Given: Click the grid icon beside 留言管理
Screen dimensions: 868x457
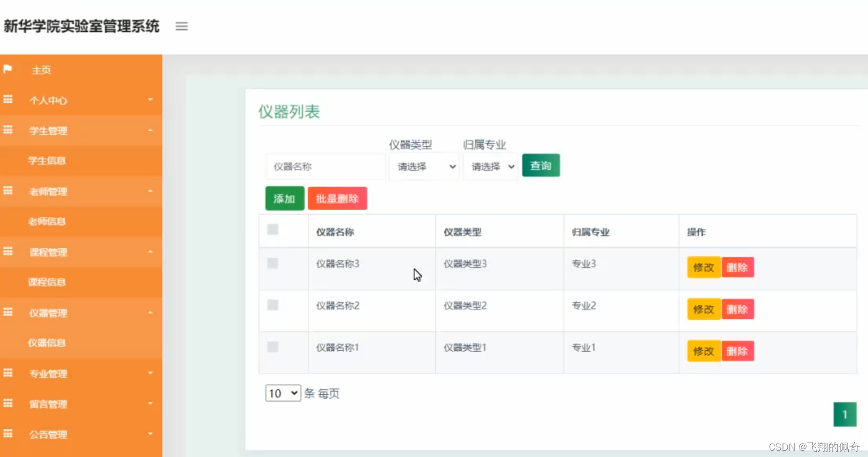Looking at the screenshot, I should [8, 403].
